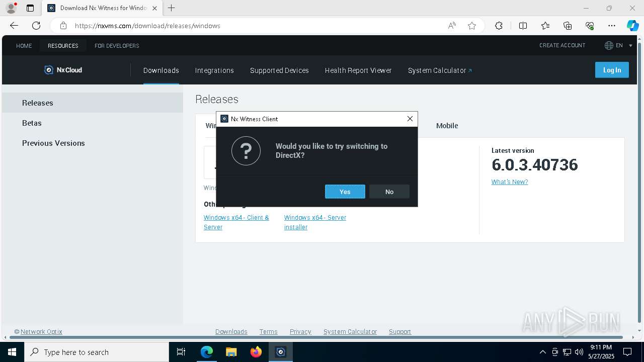Open the Favorites list
Viewport: 644px width, 362px height.
545,26
